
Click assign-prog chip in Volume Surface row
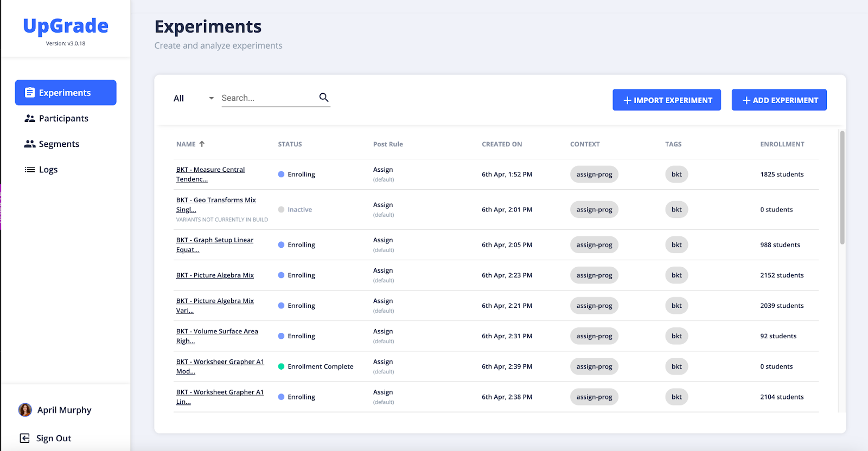(x=594, y=336)
